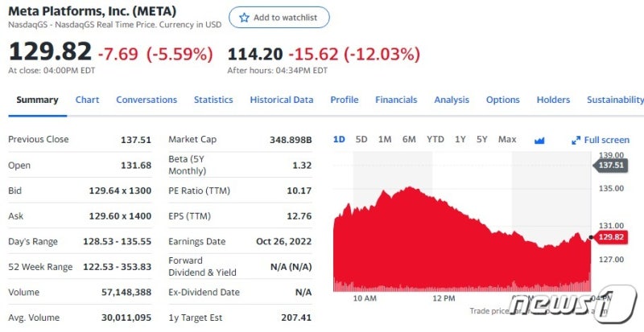644x332 pixels.
Task: Click the Full screen link
Action: click(606, 140)
